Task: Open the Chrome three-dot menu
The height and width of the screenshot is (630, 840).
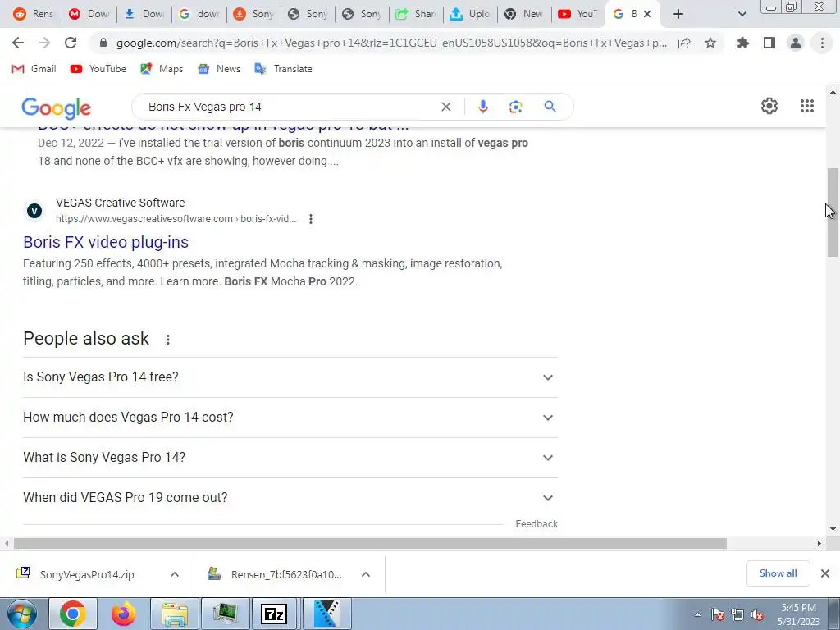Action: (x=822, y=43)
